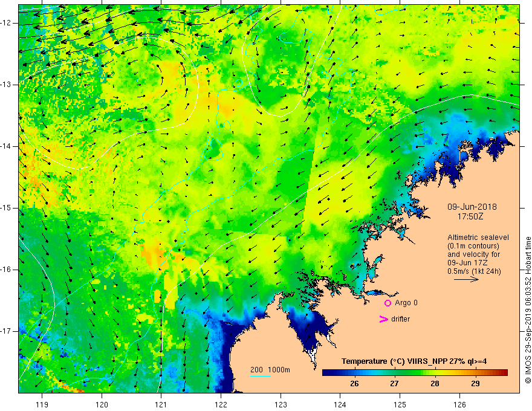Click the latitude axis label -13
The image size is (532, 411).
(7, 85)
